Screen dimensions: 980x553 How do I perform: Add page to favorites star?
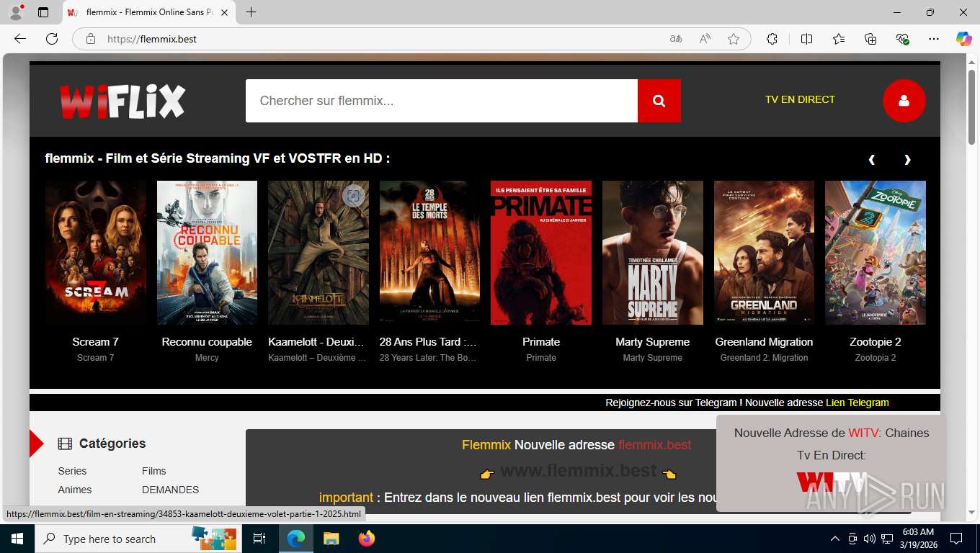(734, 39)
